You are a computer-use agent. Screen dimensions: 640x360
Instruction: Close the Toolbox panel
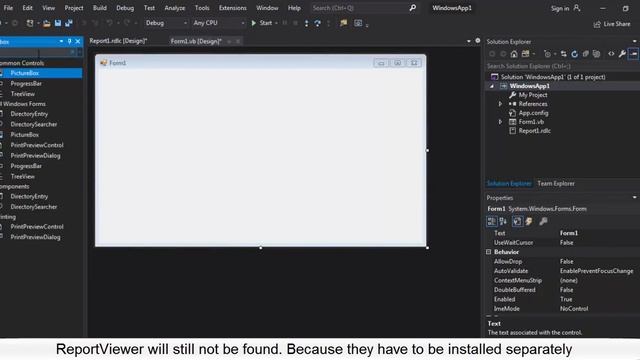point(78,41)
